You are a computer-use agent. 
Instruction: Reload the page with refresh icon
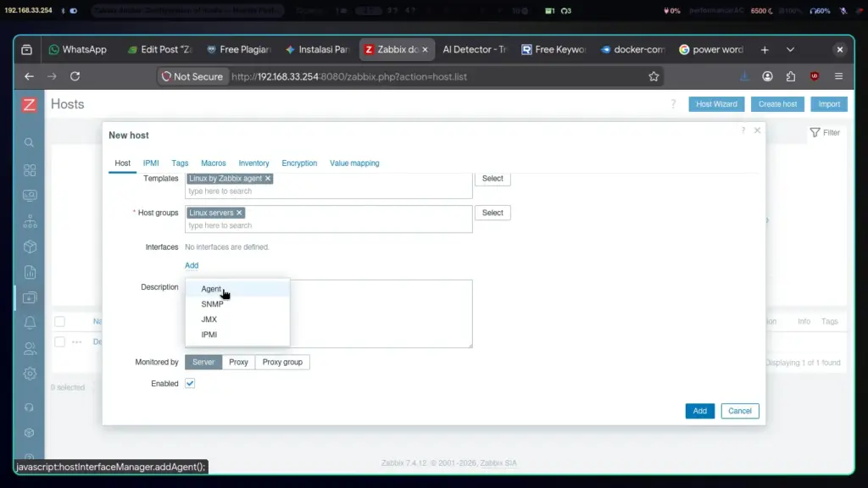(x=75, y=76)
